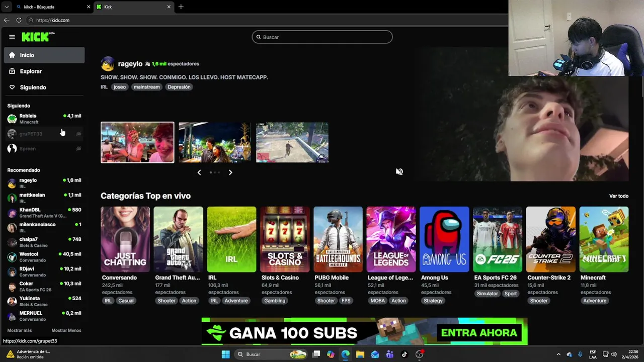The image size is (644, 362).
Task: Open the Windows Start menu
Action: 226,354
